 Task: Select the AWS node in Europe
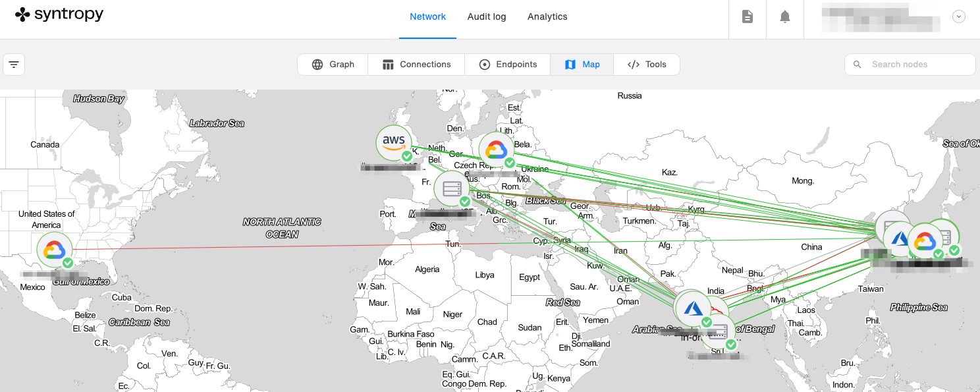click(x=394, y=142)
